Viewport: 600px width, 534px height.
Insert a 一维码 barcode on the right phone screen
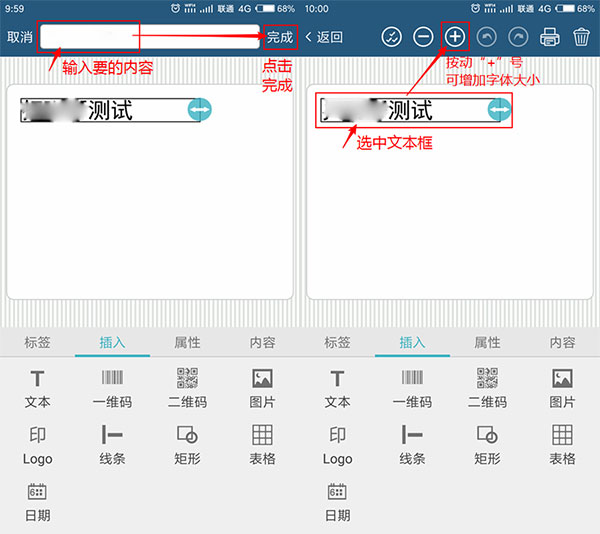pos(412,388)
